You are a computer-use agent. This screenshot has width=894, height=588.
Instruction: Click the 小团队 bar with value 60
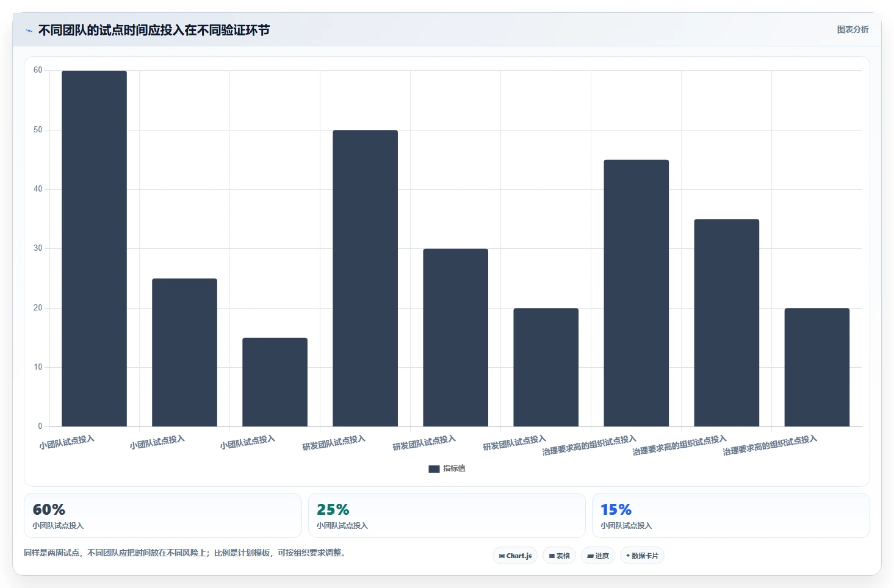[x=94, y=248]
